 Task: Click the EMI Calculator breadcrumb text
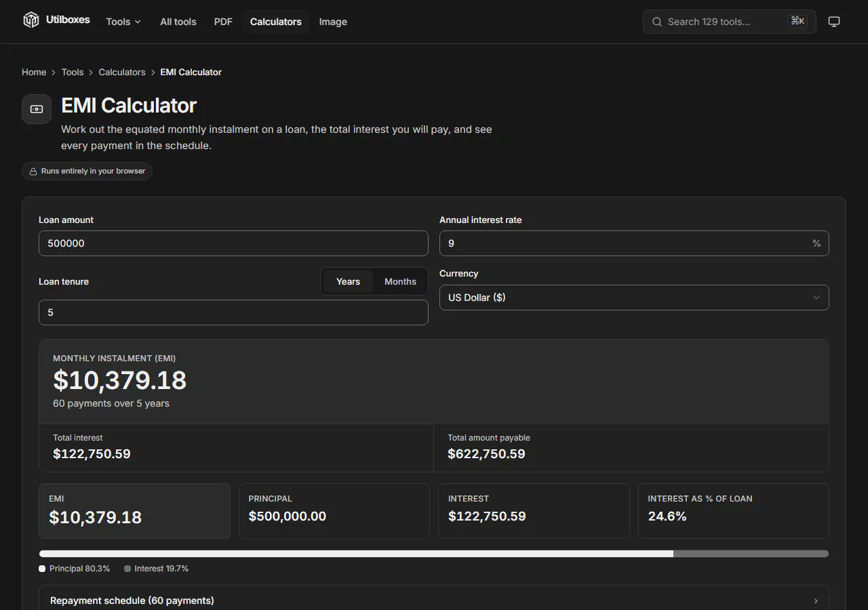(191, 72)
